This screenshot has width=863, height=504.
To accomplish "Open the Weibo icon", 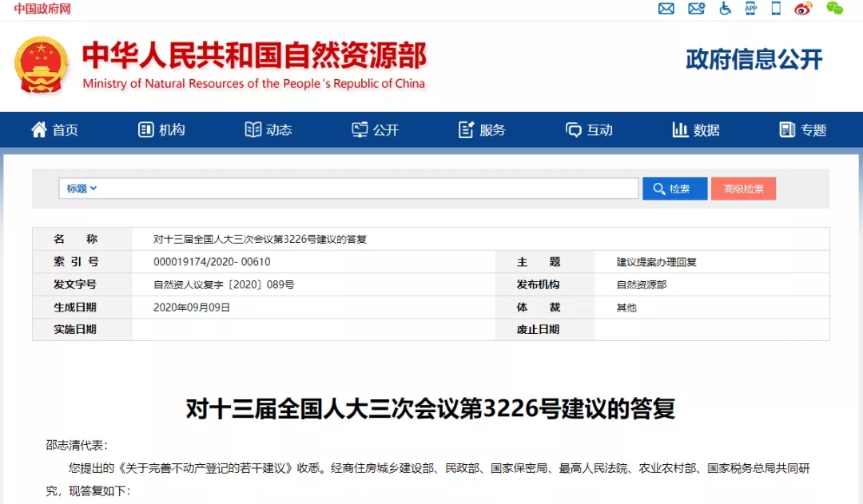I will coord(803,9).
